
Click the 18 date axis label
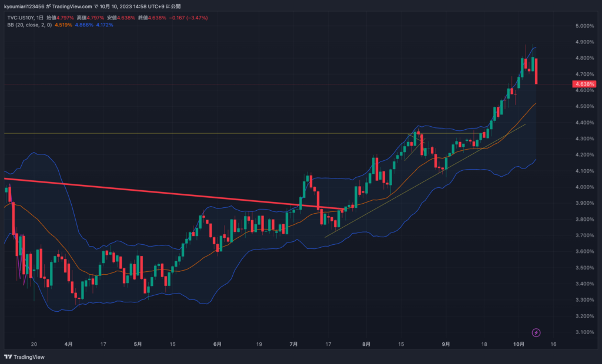coord(484,344)
